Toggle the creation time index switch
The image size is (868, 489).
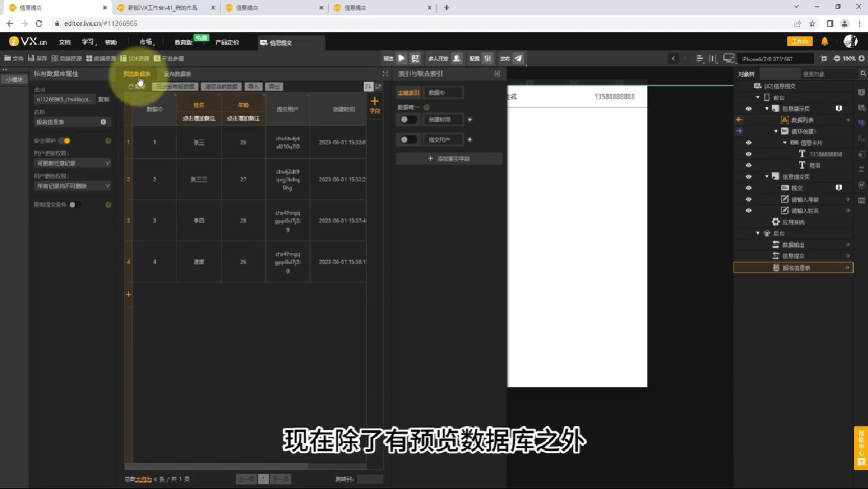(x=408, y=119)
